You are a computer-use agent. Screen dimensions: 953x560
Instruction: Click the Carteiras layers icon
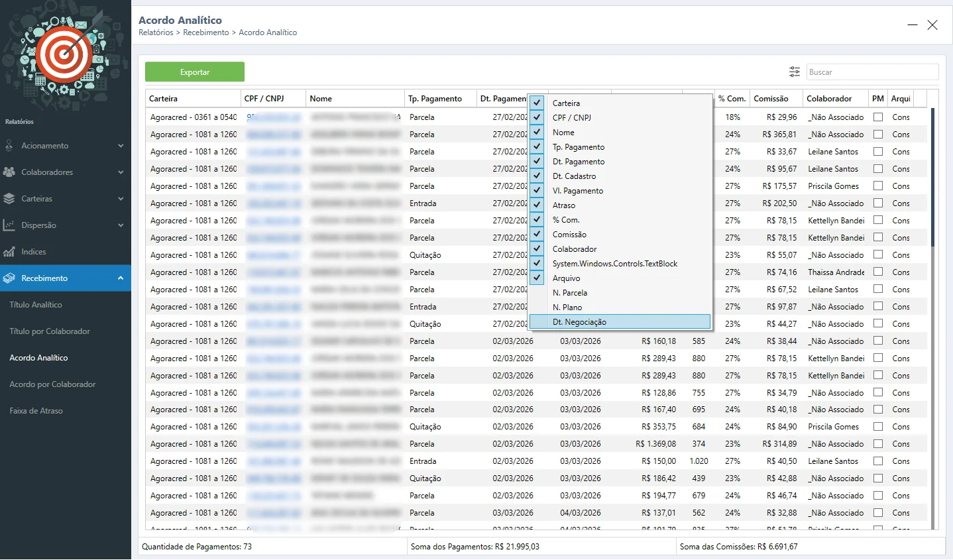(9, 199)
